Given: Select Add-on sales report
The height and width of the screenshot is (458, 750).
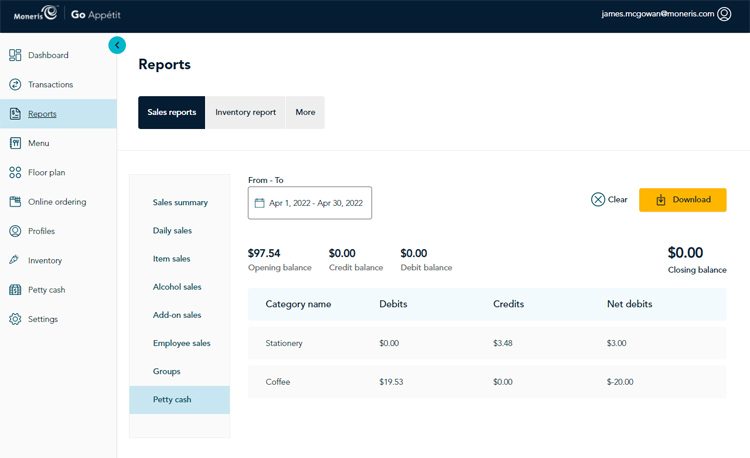Looking at the screenshot, I should [x=177, y=315].
